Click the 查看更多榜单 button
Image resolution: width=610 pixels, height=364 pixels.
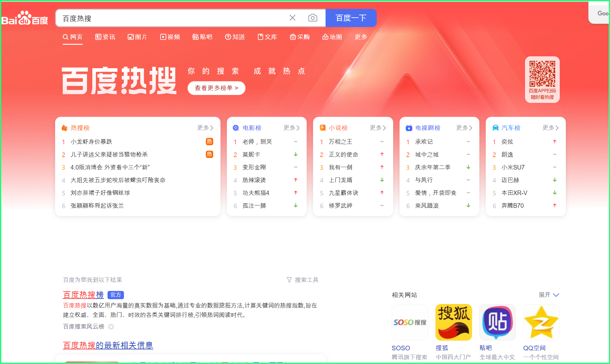click(x=216, y=88)
